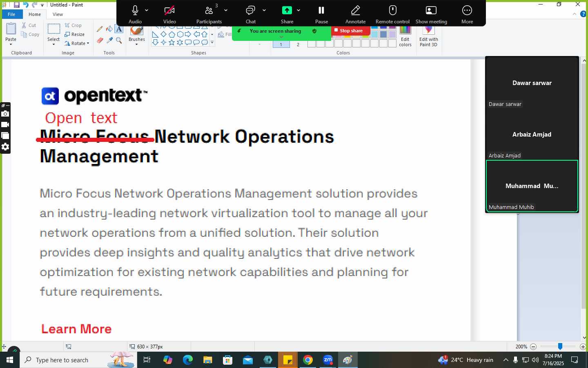Image resolution: width=588 pixels, height=368 pixels.
Task: Expand the Shapes gallery list
Action: (212, 42)
